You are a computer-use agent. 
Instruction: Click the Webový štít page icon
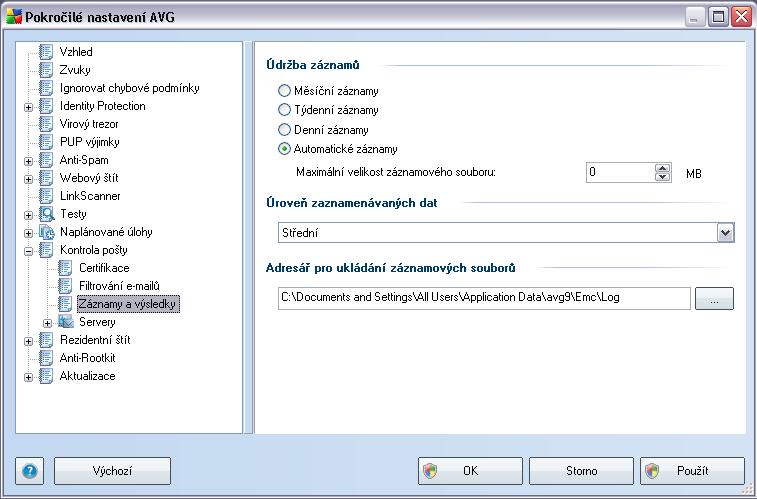pyautogui.click(x=46, y=178)
